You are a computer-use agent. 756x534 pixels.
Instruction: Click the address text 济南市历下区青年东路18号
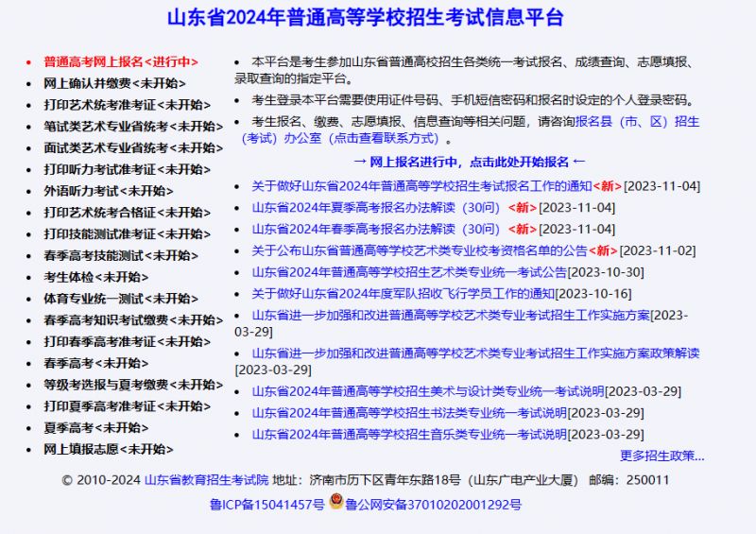(x=385, y=480)
